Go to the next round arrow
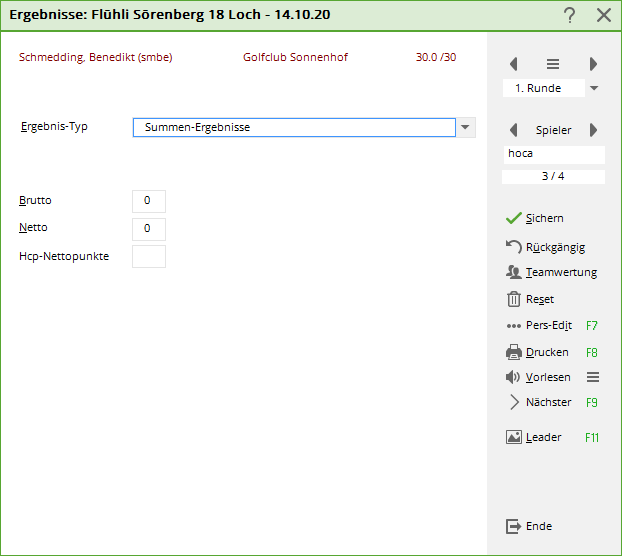The image size is (622, 556). coord(593,64)
